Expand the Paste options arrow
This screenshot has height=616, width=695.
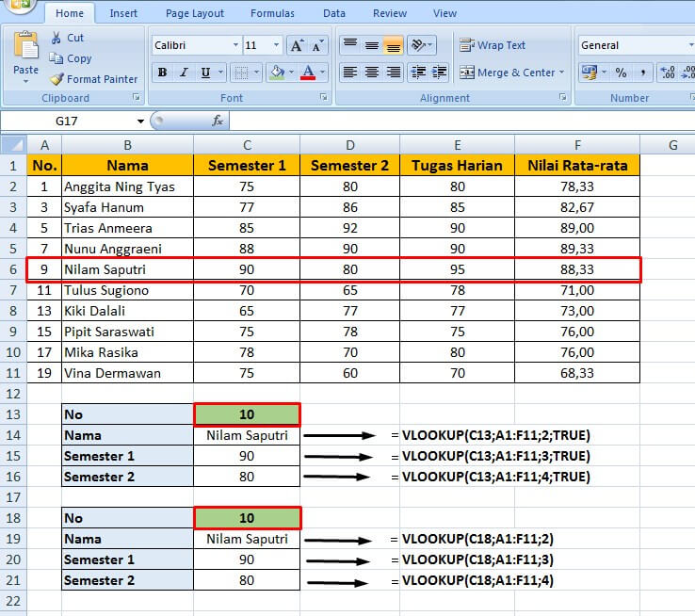(25, 81)
